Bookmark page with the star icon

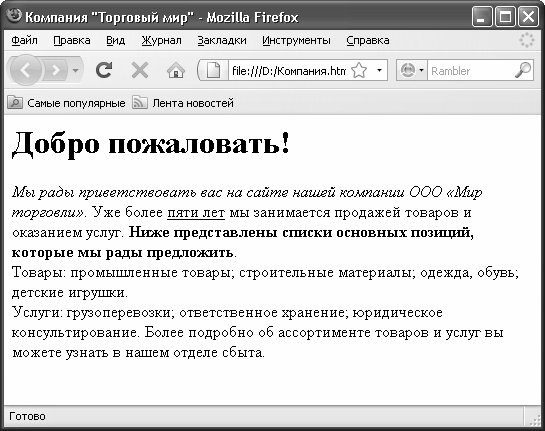[359, 71]
